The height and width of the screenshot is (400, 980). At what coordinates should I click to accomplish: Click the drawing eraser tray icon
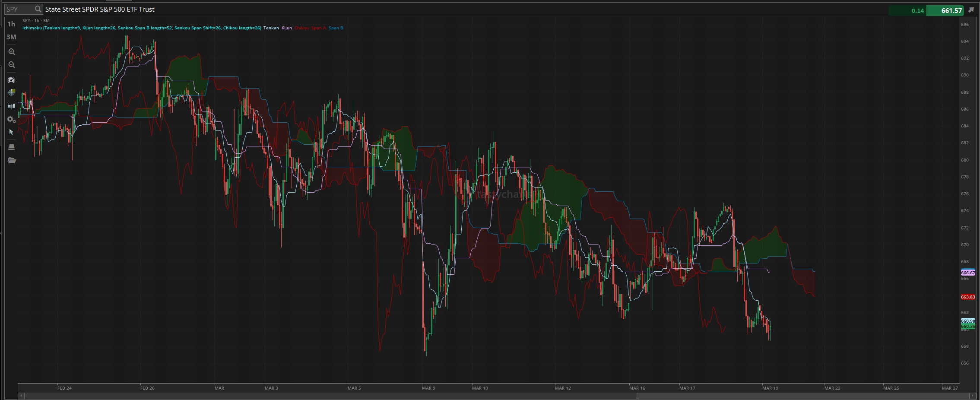[x=12, y=147]
